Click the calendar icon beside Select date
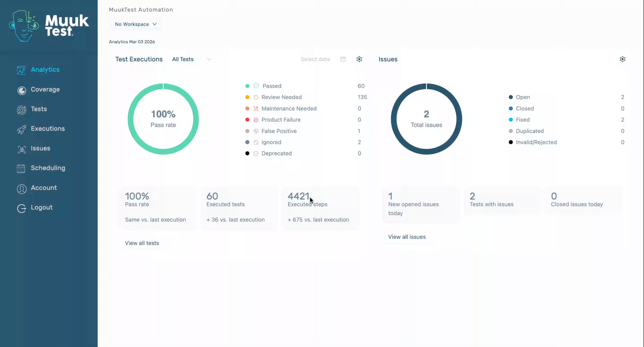 click(343, 59)
